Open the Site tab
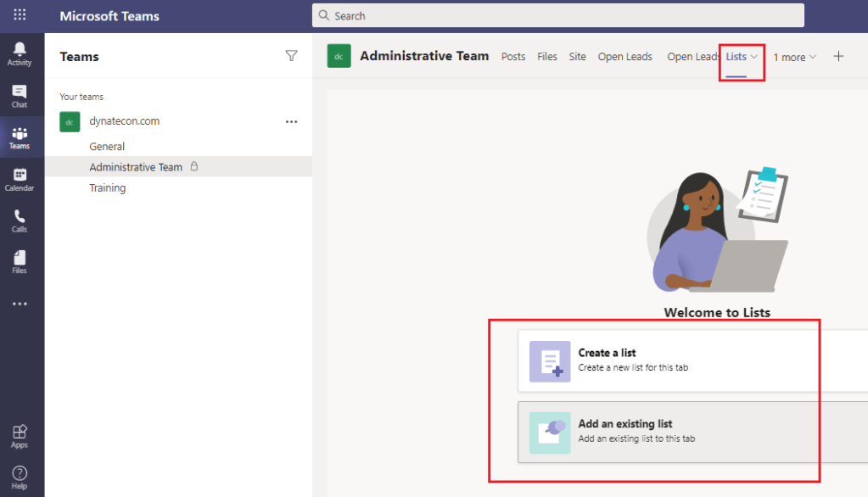Viewport: 868px width, 497px height. pos(577,57)
